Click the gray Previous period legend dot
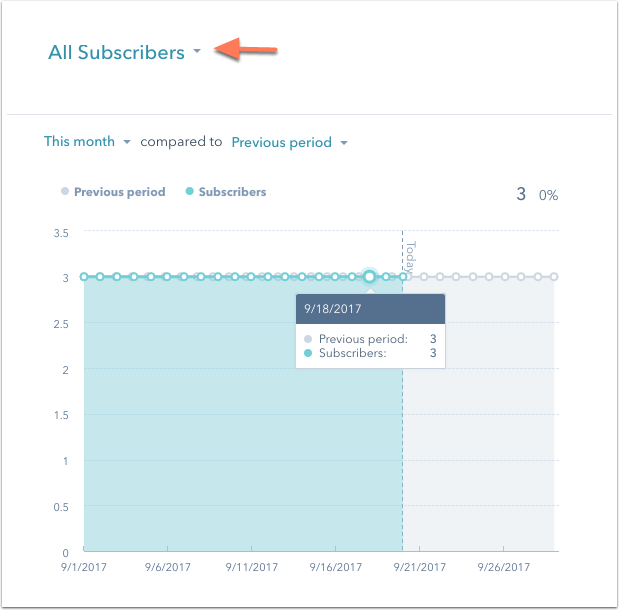Viewport: 619px width, 610px height. 65,191
